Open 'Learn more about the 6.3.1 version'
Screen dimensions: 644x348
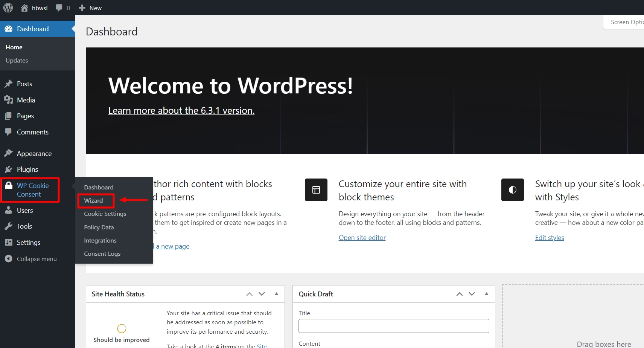pyautogui.click(x=181, y=110)
